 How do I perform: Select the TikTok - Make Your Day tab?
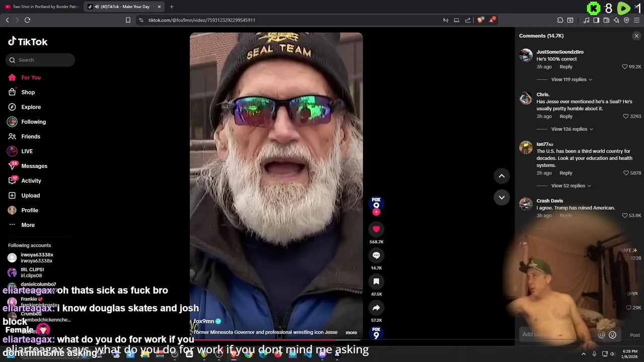125,7
